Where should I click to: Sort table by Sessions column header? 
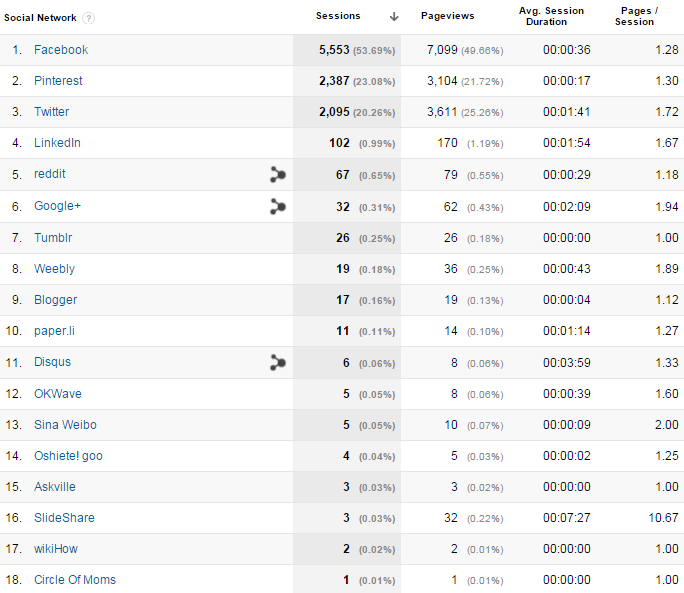pyautogui.click(x=338, y=16)
